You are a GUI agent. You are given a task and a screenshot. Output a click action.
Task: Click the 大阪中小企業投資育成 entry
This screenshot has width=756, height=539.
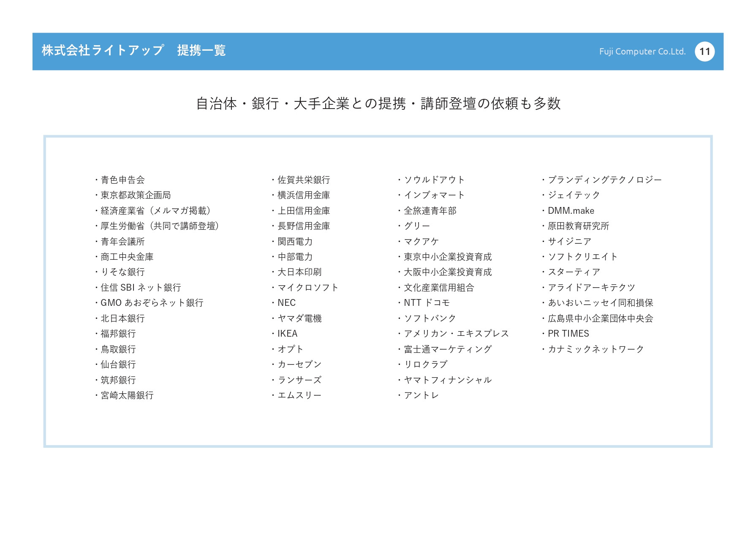point(445,272)
